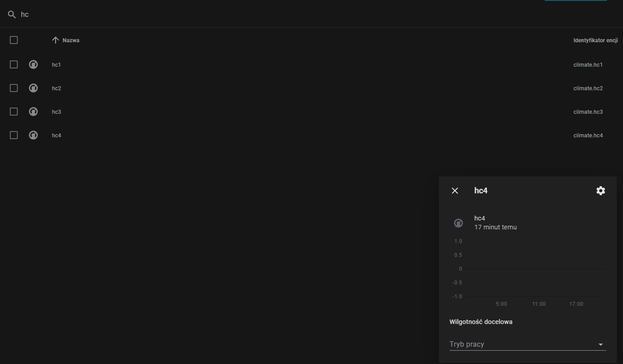Click the 17 minut temu text
The height and width of the screenshot is (364, 623).
(495, 227)
